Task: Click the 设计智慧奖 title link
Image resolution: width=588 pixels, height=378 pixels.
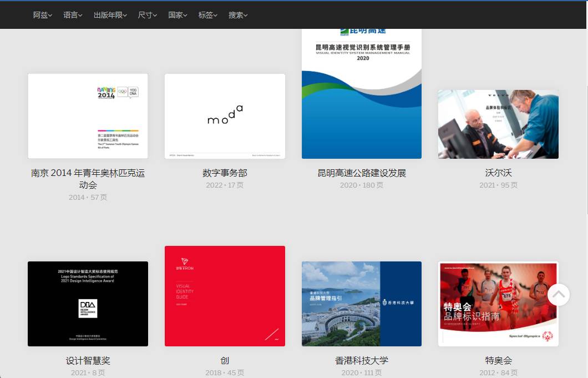Action: click(x=88, y=360)
